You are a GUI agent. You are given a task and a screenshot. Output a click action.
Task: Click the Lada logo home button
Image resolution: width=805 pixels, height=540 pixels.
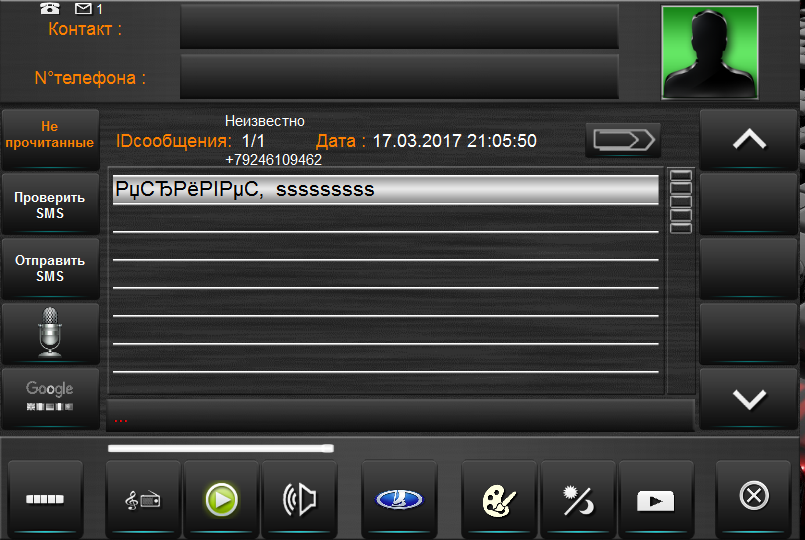399,499
